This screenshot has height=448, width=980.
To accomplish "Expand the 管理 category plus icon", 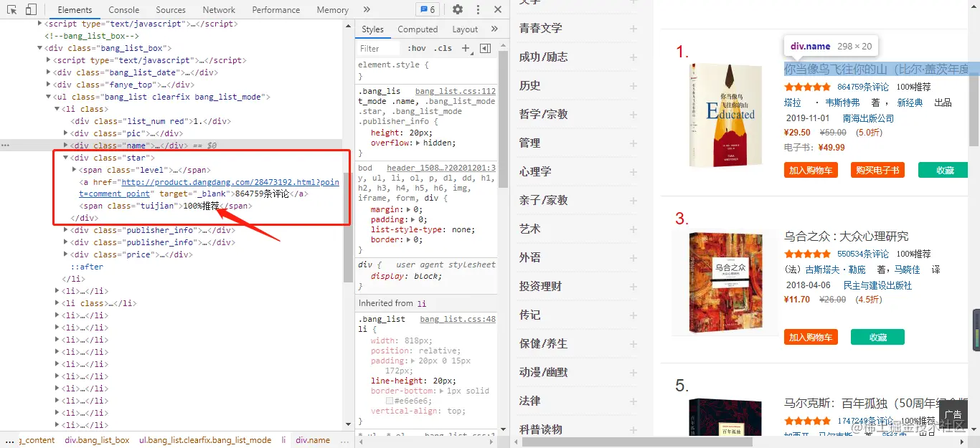I will 633,143.
